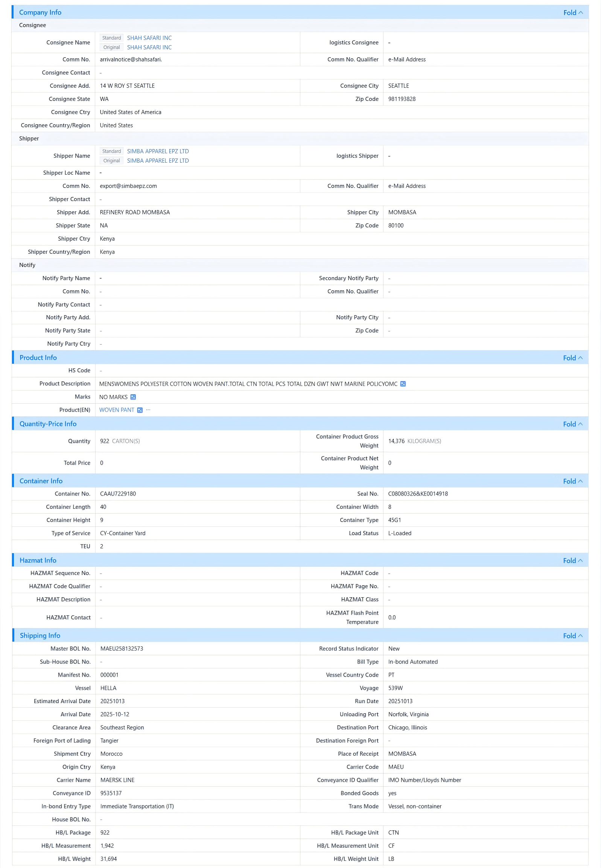
Task: Open the ellipsis menu after WOVEN PANT
Action: point(148,410)
